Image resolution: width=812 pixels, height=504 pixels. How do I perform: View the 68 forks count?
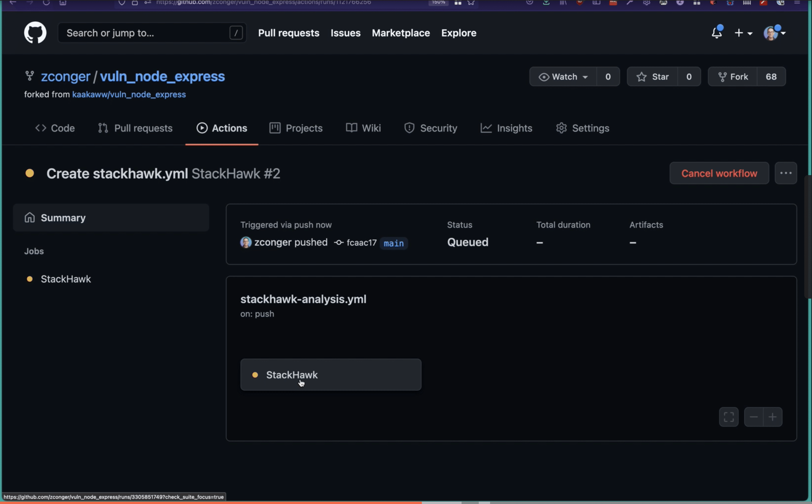tap(771, 77)
